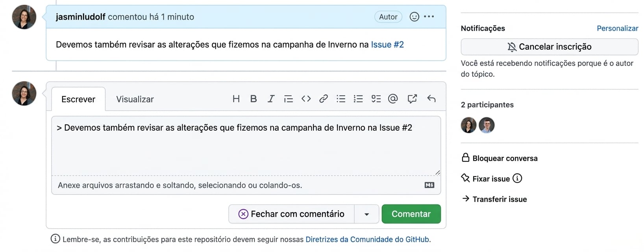Switch to the Visualizar tab
Screen dimensions: 644x252
[x=135, y=99]
